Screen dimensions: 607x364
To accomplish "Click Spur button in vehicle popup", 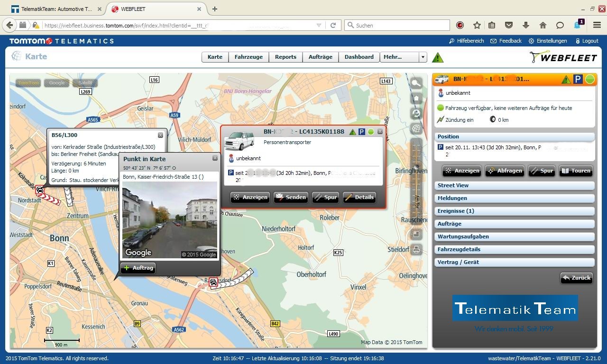I will [x=325, y=197].
